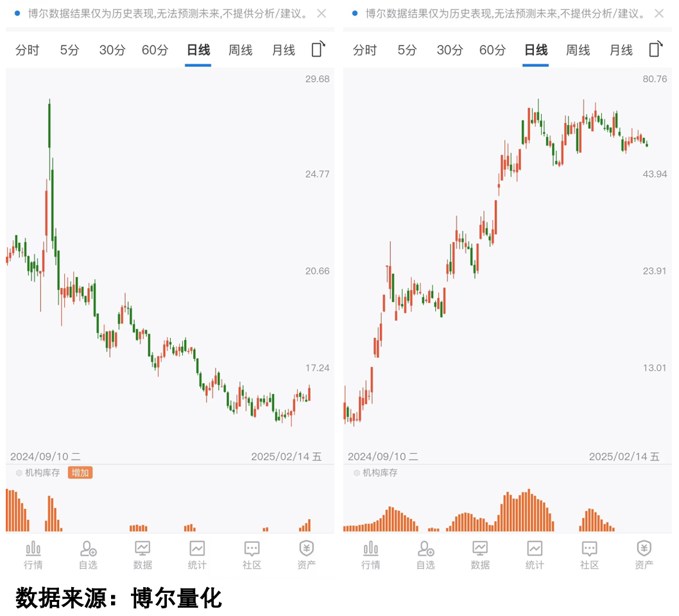Click the tall spike candle in left chart
Viewport: 679px width, 616px height.
tap(49, 125)
